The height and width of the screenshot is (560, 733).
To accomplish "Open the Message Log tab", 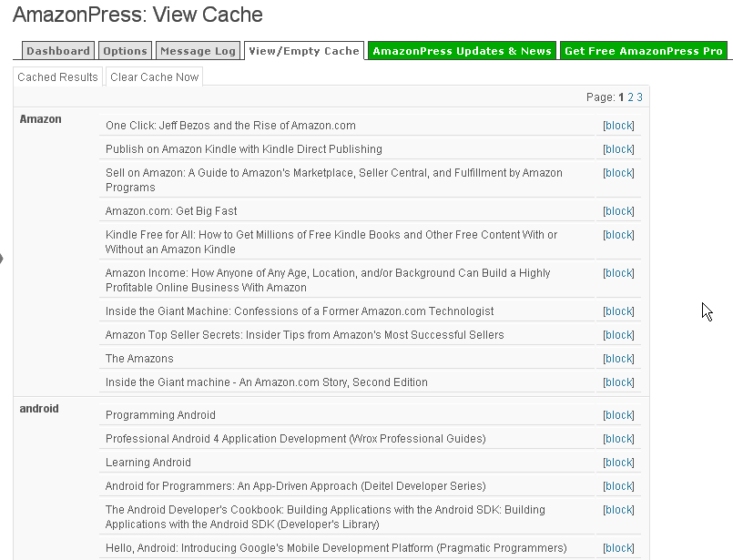I will click(x=198, y=50).
